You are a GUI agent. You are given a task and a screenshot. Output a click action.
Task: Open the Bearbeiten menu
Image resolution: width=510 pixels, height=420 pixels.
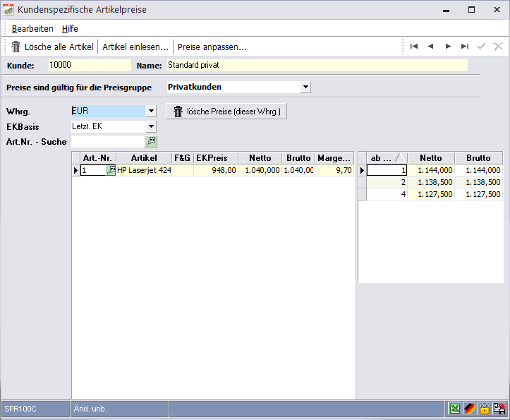(32, 29)
